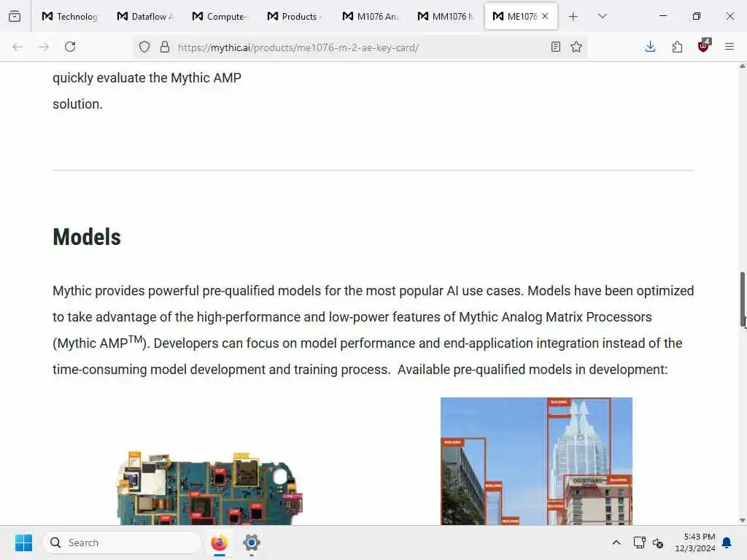Show hidden system tray icons
Image resolution: width=747 pixels, height=560 pixels.
coord(616,542)
